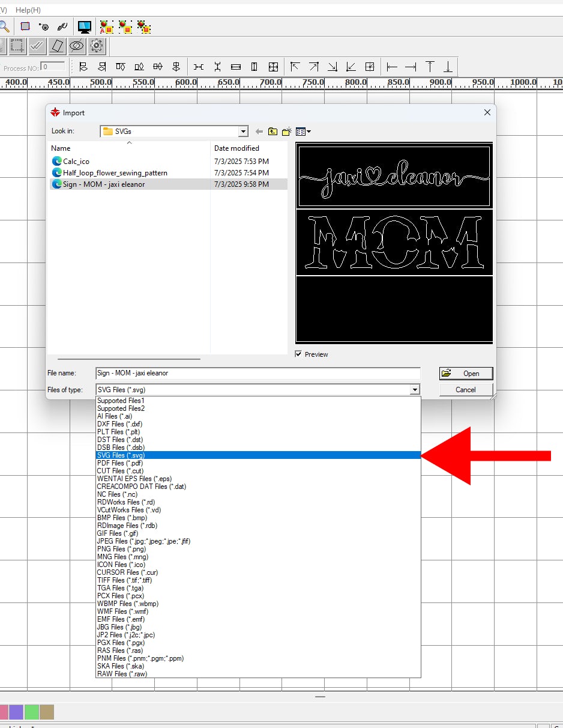Image resolution: width=563 pixels, height=728 pixels.
Task: Click the move to bottom-left corner icon
Action: [x=351, y=67]
